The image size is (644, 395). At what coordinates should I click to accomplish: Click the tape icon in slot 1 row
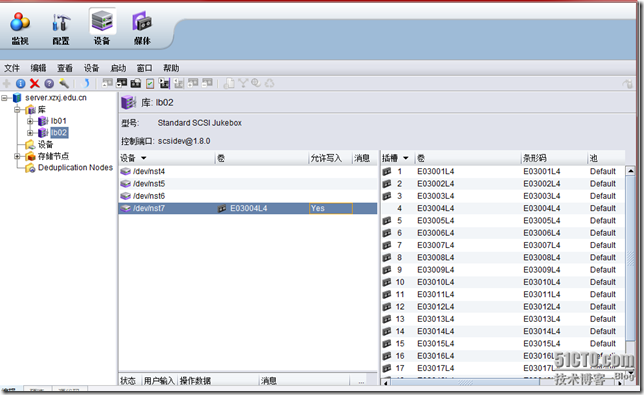coord(387,172)
